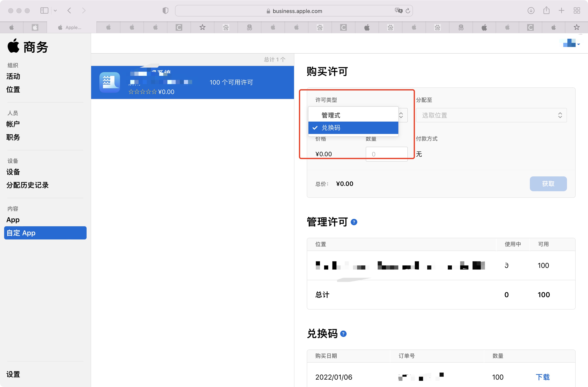Open the Safari downloads icon
This screenshot has width=588, height=387.
[531, 11]
